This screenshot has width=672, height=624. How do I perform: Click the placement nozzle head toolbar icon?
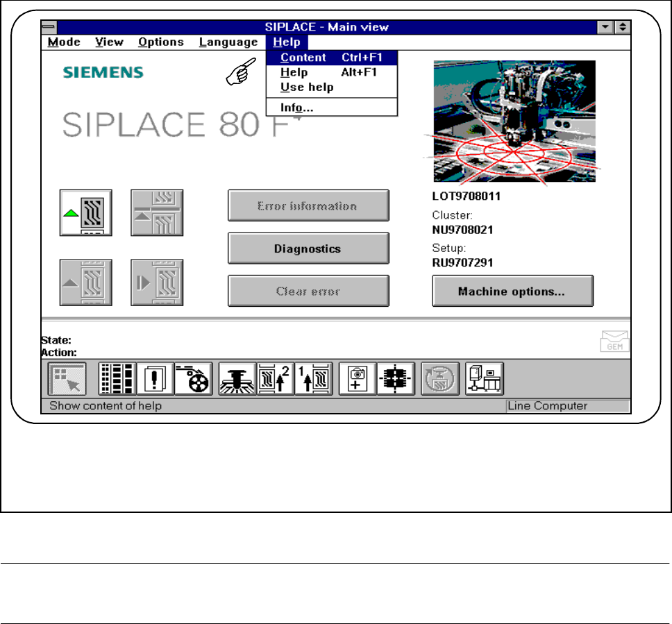(237, 379)
